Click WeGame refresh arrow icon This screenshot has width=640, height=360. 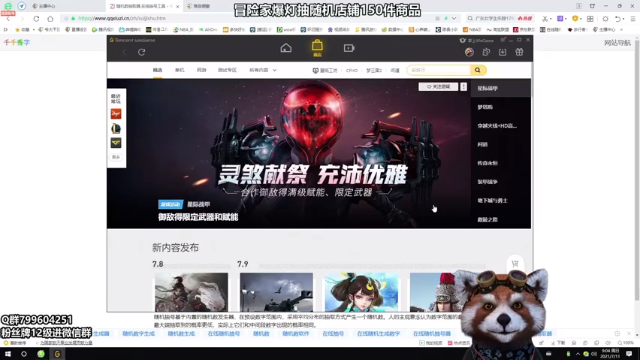(142, 52)
